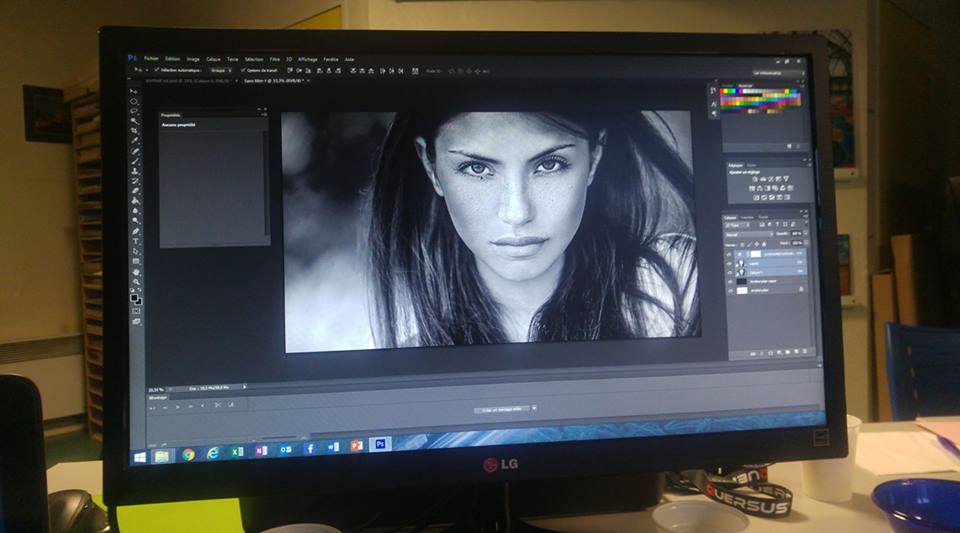
Task: Toggle the Sélection automatique checkbox
Action: [x=154, y=71]
